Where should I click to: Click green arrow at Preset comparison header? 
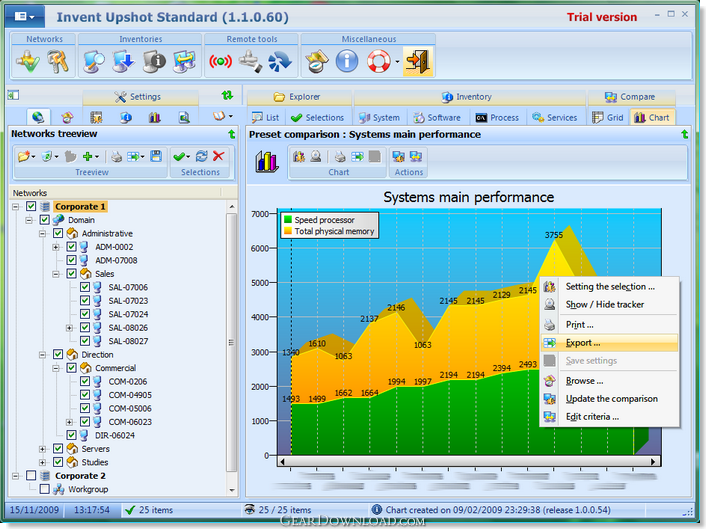point(685,134)
